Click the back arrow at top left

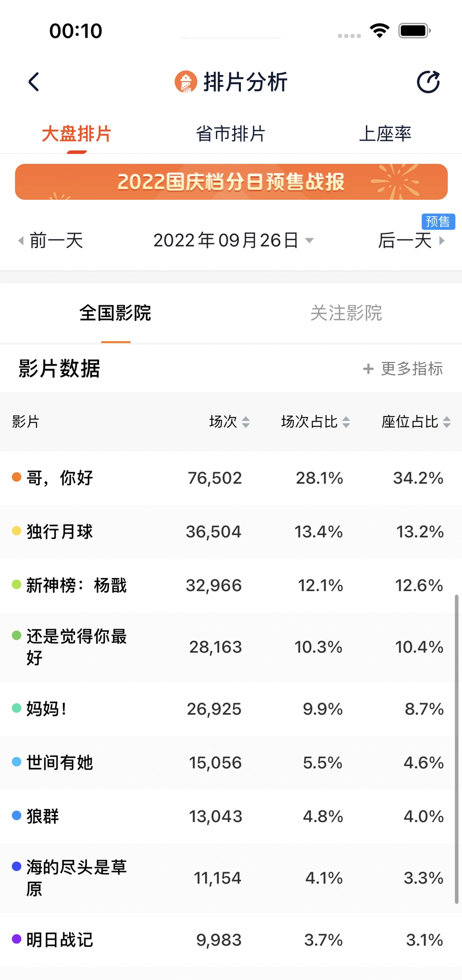tap(34, 81)
